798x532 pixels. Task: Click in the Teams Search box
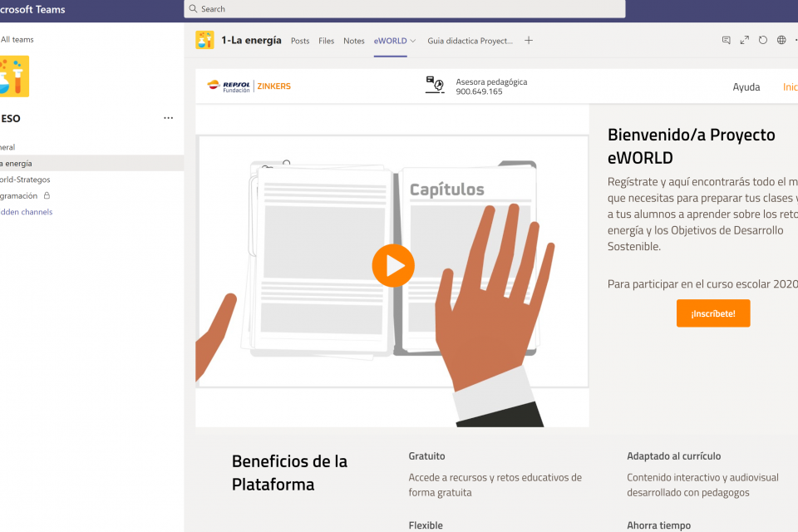coord(404,9)
